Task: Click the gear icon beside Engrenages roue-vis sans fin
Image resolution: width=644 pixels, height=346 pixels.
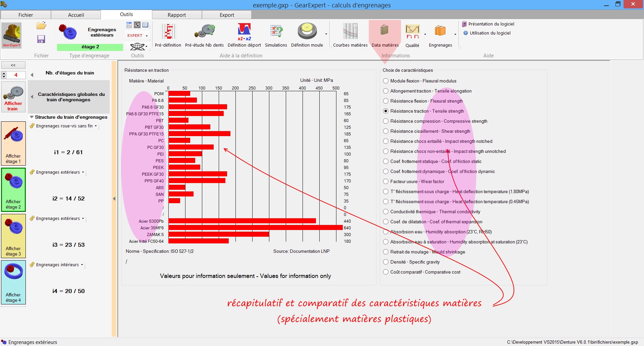Action: [x=32, y=126]
